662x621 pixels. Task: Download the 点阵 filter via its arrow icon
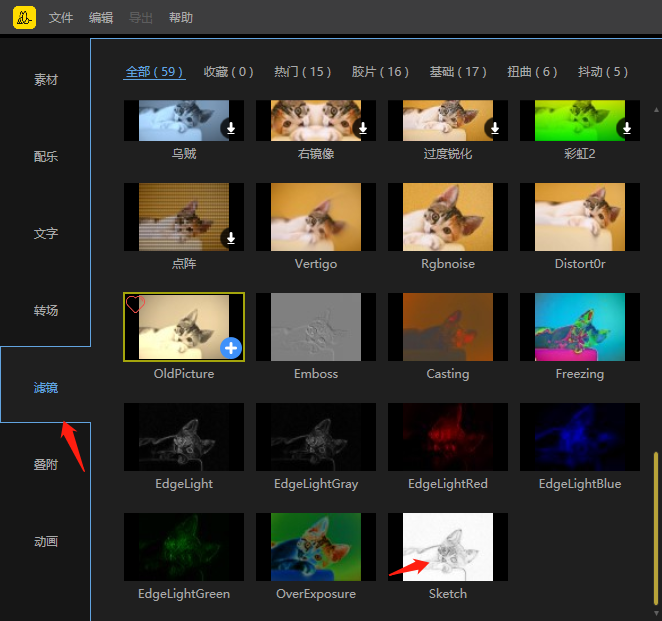click(x=230, y=238)
